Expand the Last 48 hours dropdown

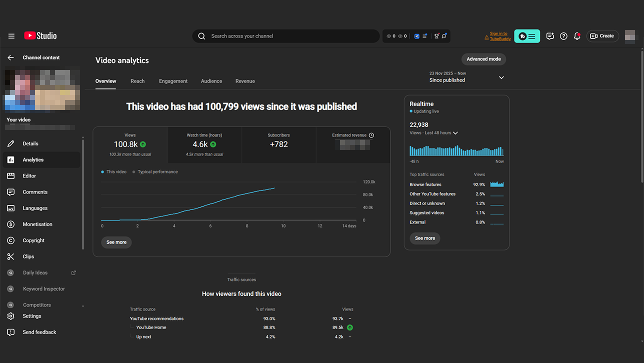pyautogui.click(x=455, y=133)
